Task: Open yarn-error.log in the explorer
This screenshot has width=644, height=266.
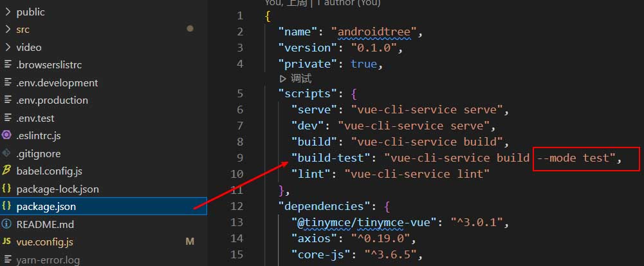Action: [48, 260]
